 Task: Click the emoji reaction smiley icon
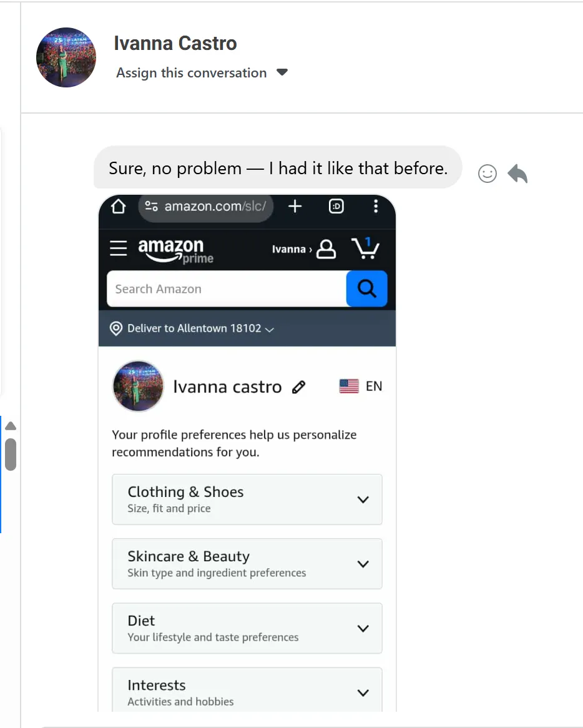click(487, 174)
